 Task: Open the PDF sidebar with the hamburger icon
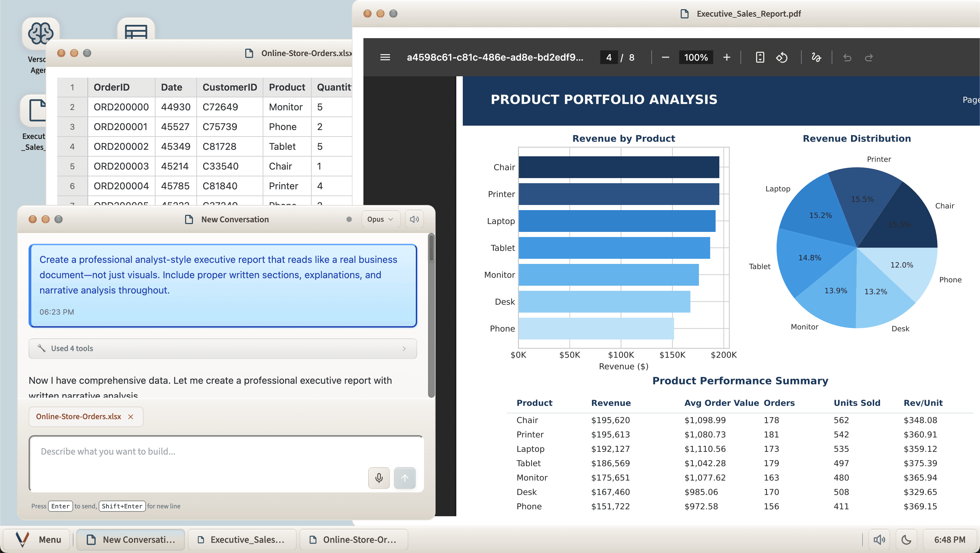coord(385,57)
